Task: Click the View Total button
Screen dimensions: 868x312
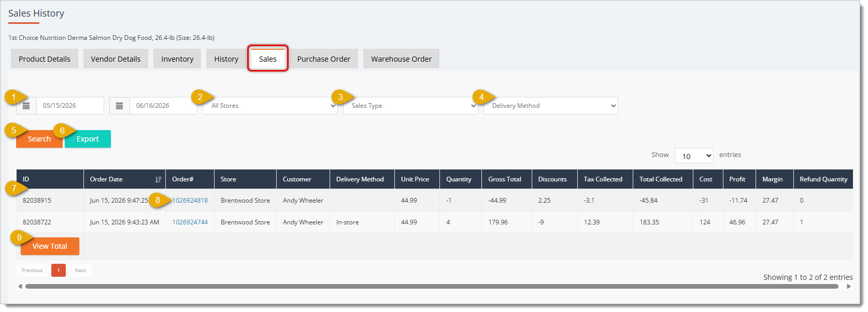Action: 50,246
